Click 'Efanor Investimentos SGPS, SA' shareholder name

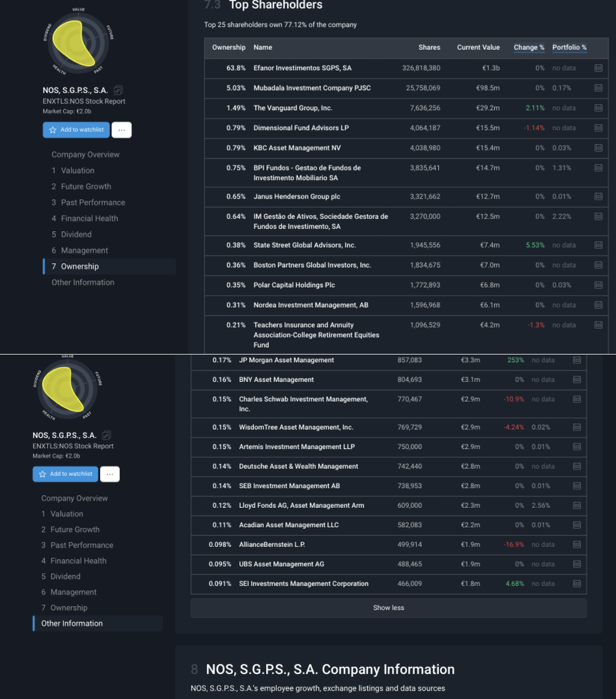pyautogui.click(x=302, y=68)
